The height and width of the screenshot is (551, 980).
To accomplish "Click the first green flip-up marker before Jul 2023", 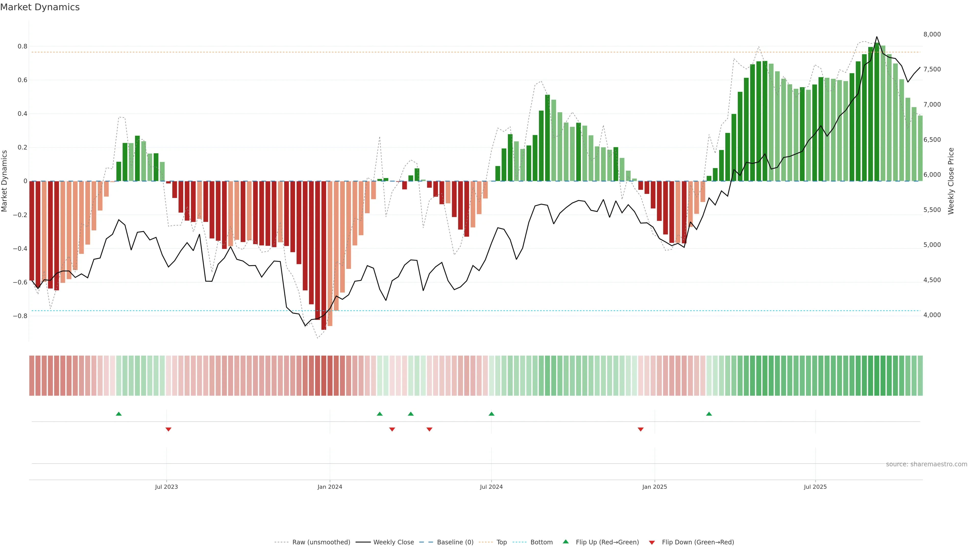I will [119, 414].
